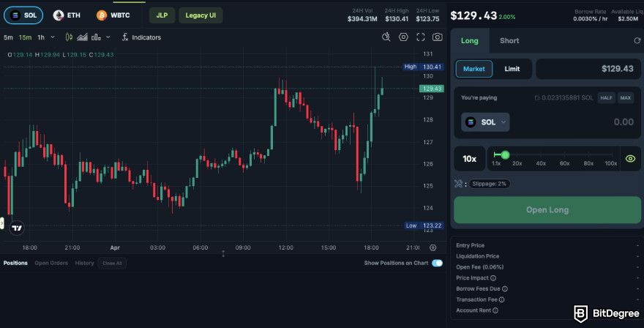Viewport: 644px width, 328px height.
Task: Choose the Limit order type
Action: click(x=512, y=69)
